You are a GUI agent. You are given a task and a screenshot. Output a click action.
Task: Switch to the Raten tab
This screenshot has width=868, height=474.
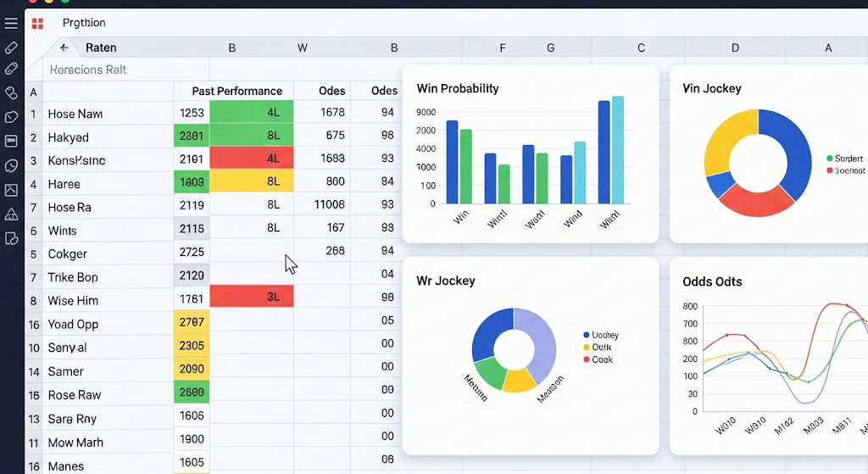(101, 47)
